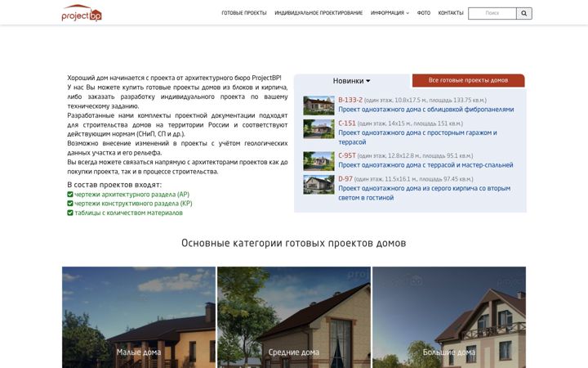Click text чертежи конструктивного раздела (КР)
The width and height of the screenshot is (588, 368).
pyautogui.click(x=133, y=203)
